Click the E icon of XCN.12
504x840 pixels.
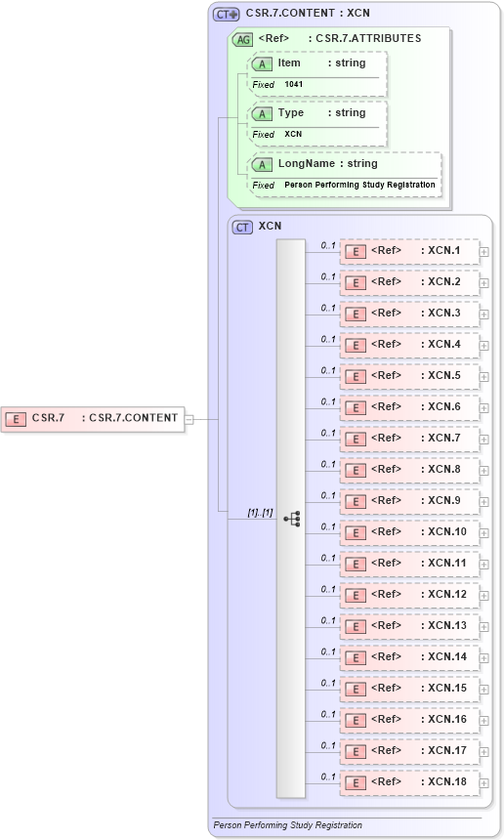tap(356, 595)
